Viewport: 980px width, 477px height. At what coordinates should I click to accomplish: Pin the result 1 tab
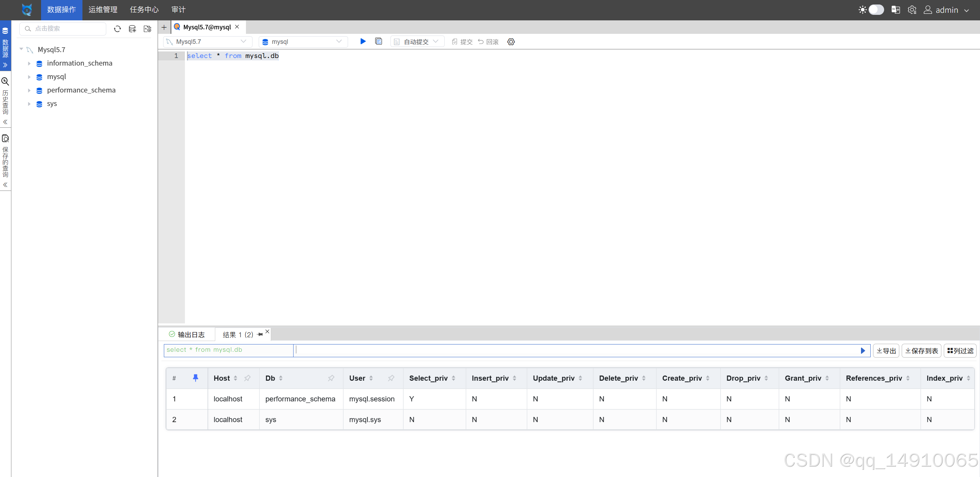(260, 334)
